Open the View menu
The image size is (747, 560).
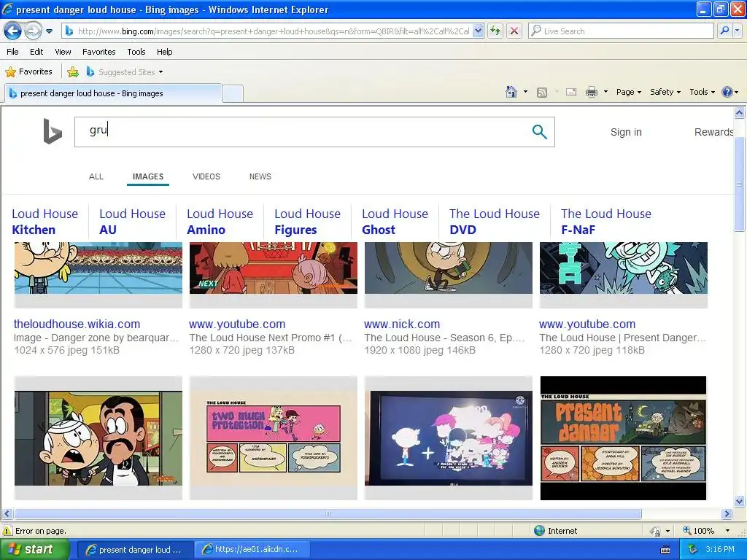click(x=63, y=52)
